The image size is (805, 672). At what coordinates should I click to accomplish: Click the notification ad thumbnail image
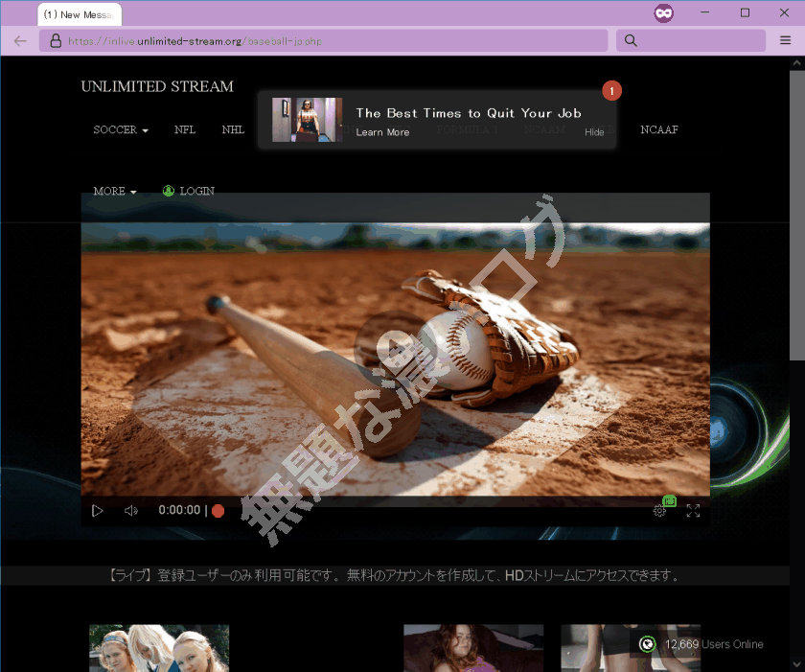pos(307,120)
